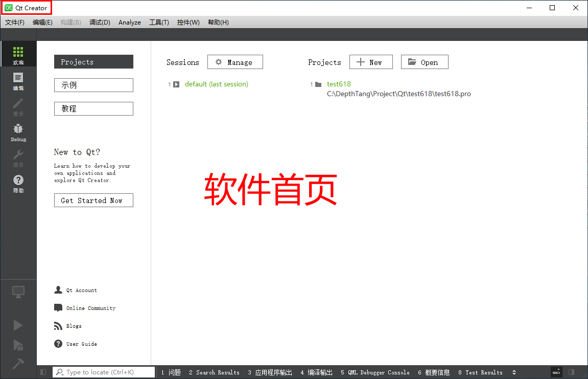This screenshot has height=379, width=588.
Task: Click the Qt Creator logo in title bar
Action: [x=9, y=8]
